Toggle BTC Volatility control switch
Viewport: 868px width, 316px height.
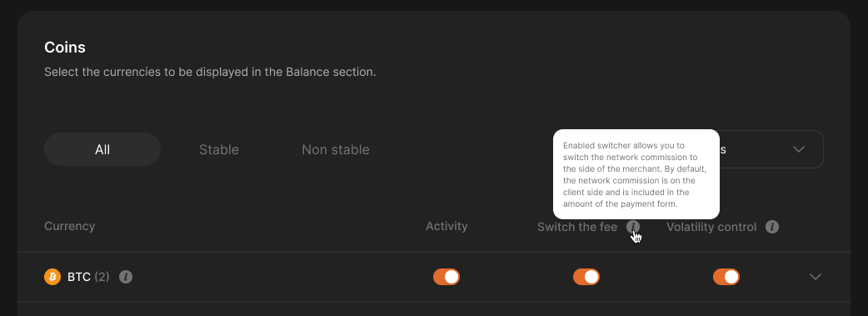[x=726, y=277]
